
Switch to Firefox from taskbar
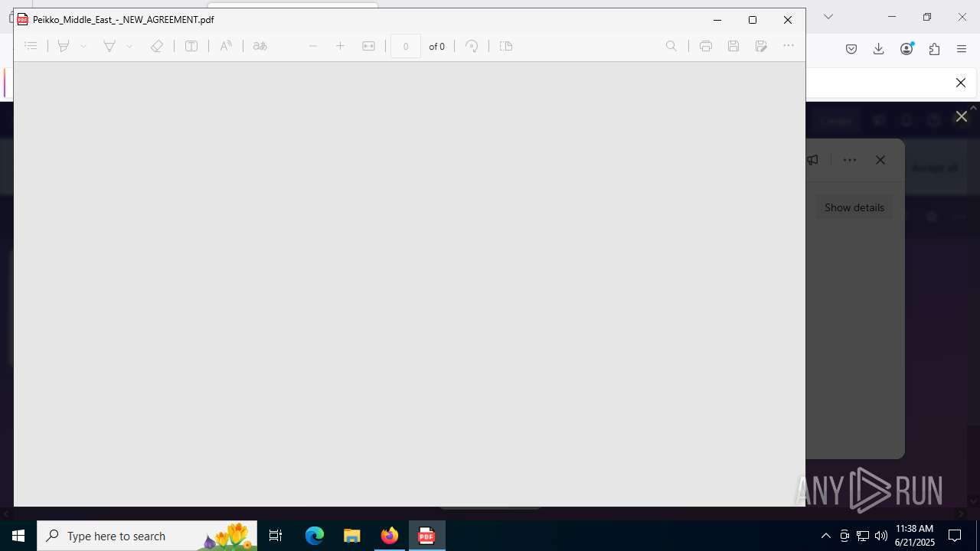click(390, 536)
